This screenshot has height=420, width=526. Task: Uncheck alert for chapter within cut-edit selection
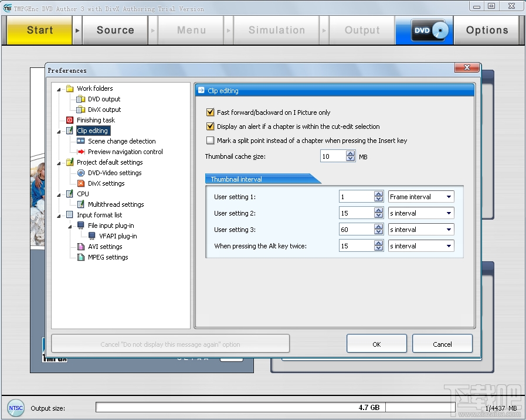(209, 127)
